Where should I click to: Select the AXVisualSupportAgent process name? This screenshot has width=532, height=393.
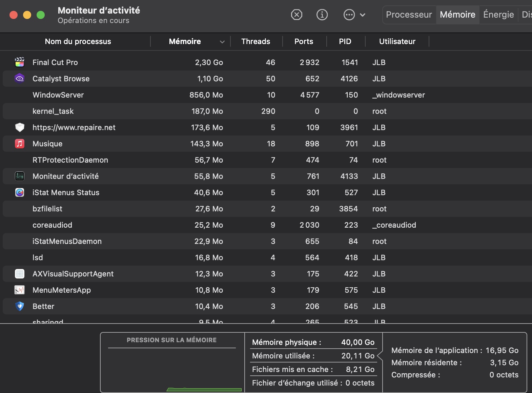point(73,274)
